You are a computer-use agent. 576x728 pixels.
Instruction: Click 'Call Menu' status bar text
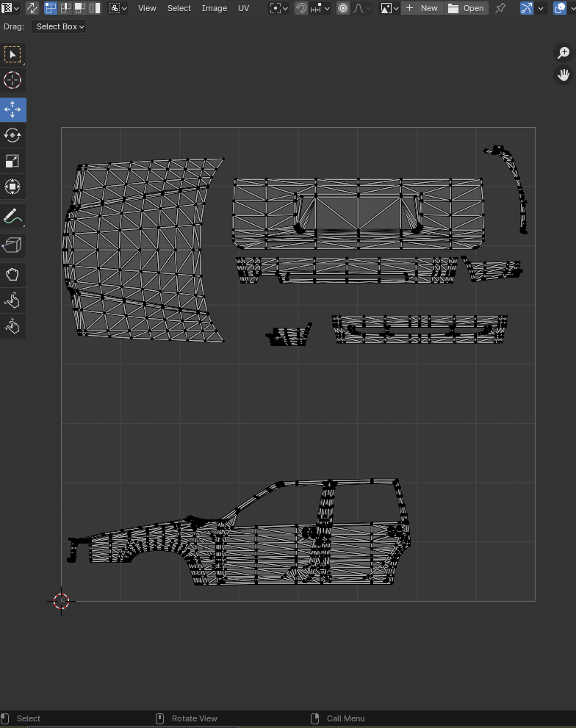[345, 718]
